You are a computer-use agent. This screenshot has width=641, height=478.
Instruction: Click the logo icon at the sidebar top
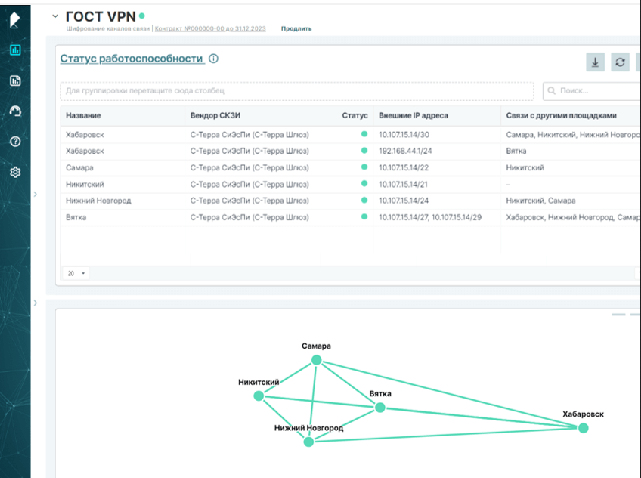coord(15,17)
